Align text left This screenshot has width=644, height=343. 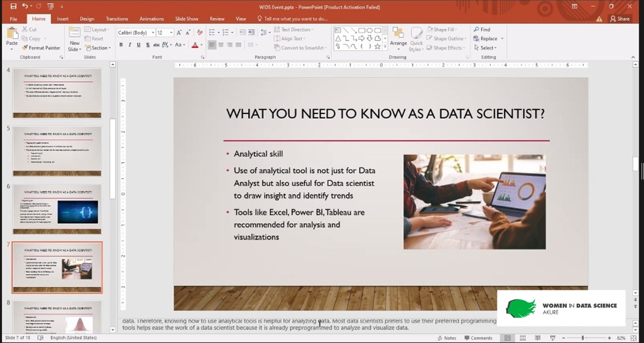pos(212,45)
